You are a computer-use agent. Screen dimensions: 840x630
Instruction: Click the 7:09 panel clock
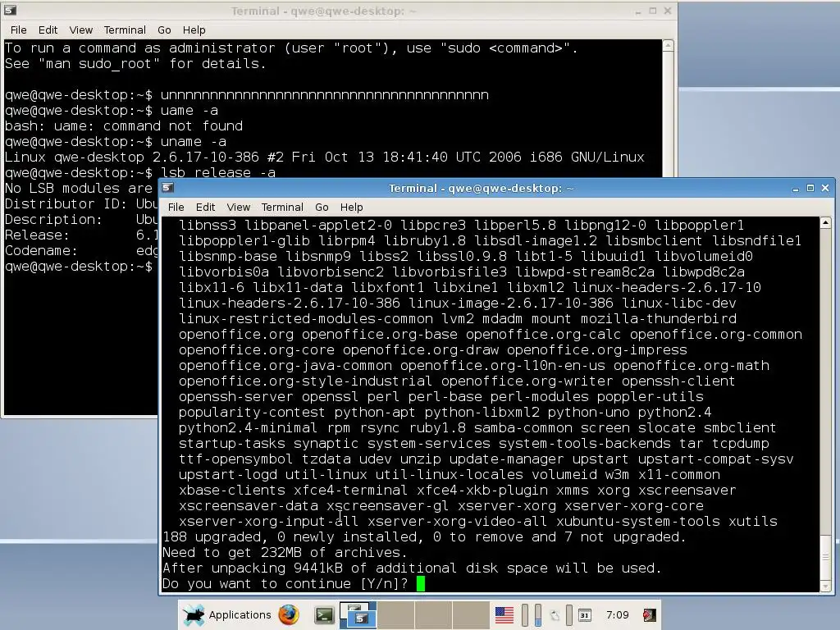(x=617, y=614)
